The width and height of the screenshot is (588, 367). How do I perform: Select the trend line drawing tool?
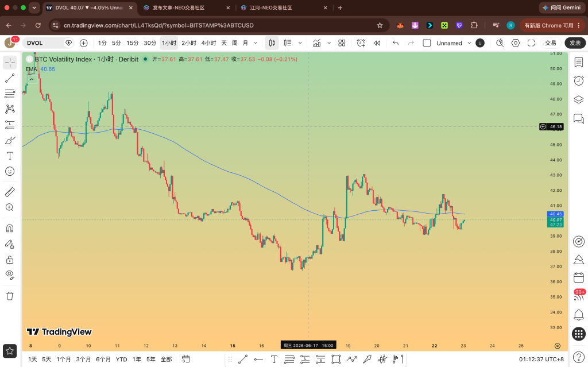click(x=10, y=78)
